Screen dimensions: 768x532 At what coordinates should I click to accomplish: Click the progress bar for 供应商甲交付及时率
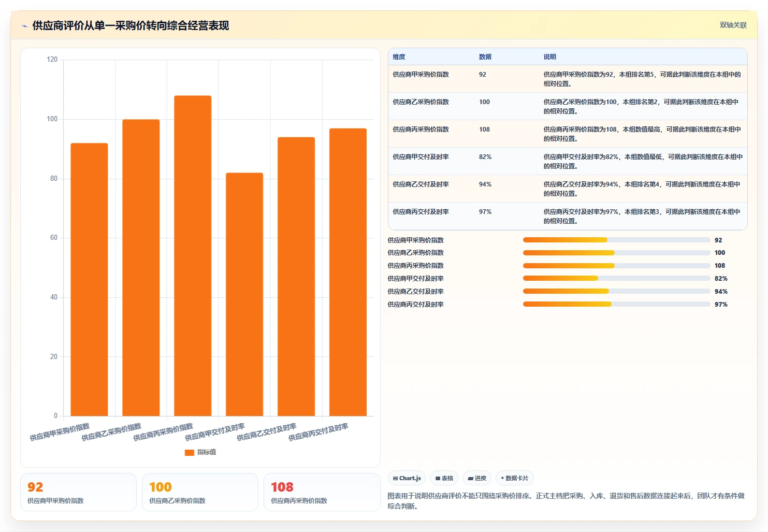pos(616,278)
